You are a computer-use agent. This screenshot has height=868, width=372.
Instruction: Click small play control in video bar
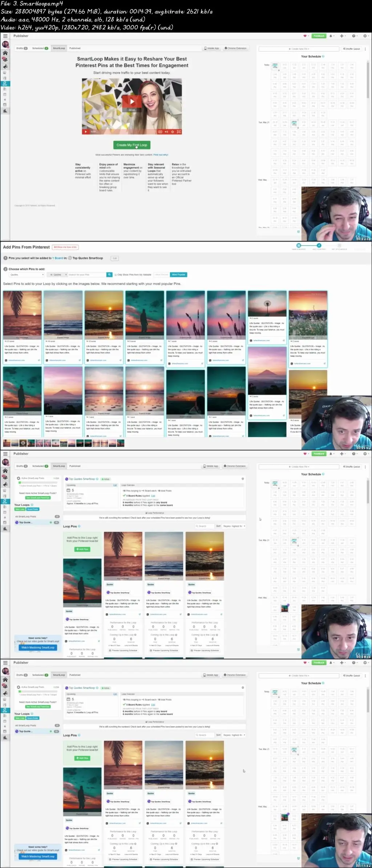click(x=86, y=132)
